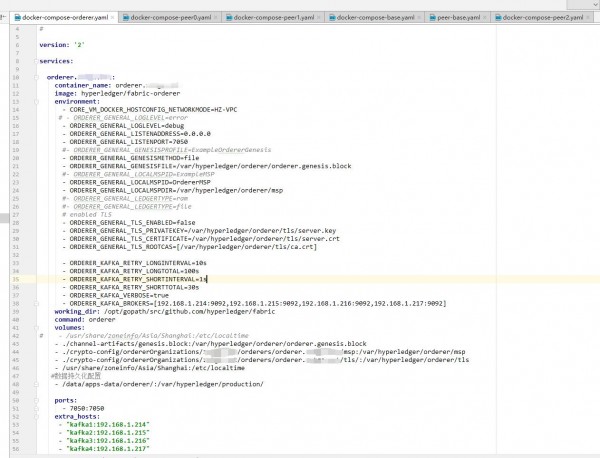Open the dropdown chevron at top right

pyautogui.click(x=595, y=4)
